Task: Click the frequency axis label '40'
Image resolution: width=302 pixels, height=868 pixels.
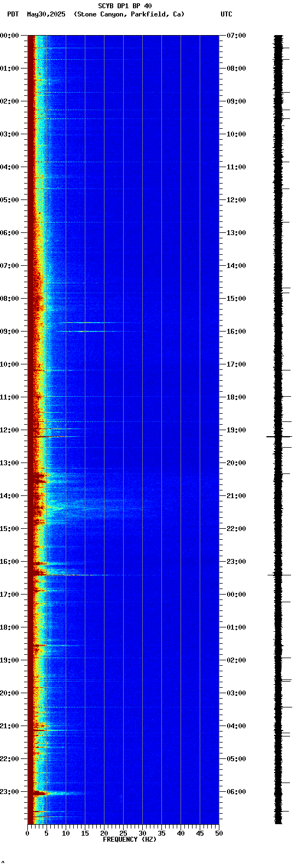Action: coord(181,833)
